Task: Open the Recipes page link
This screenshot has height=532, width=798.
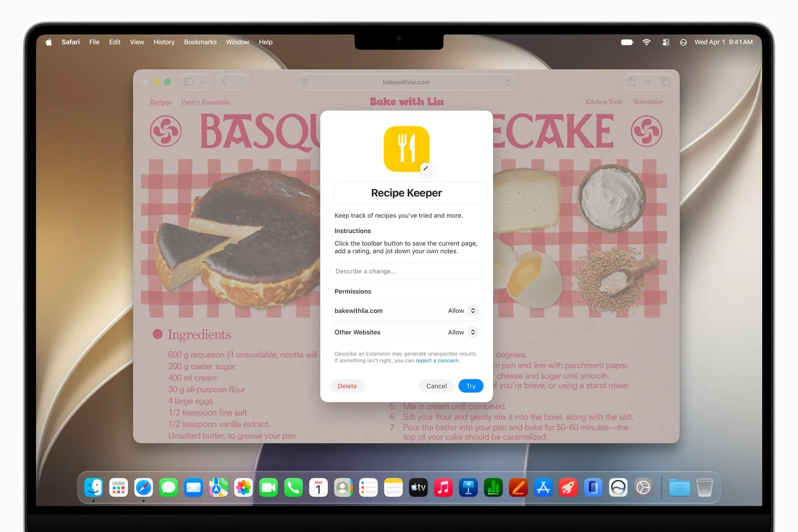Action: pos(160,102)
